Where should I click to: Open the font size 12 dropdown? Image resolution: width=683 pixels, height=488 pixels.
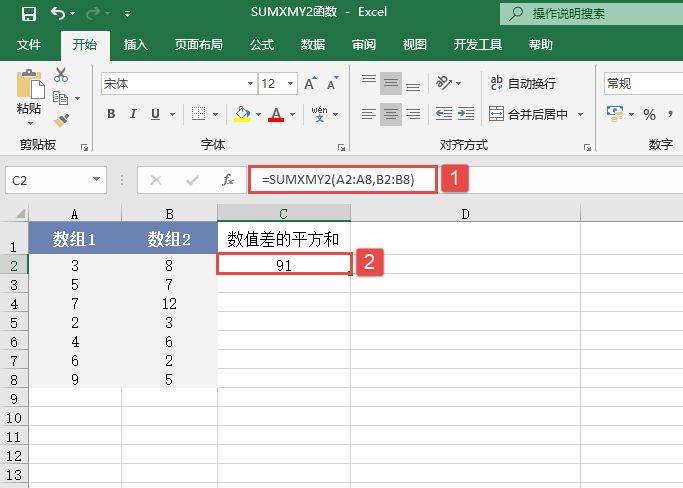[x=290, y=83]
